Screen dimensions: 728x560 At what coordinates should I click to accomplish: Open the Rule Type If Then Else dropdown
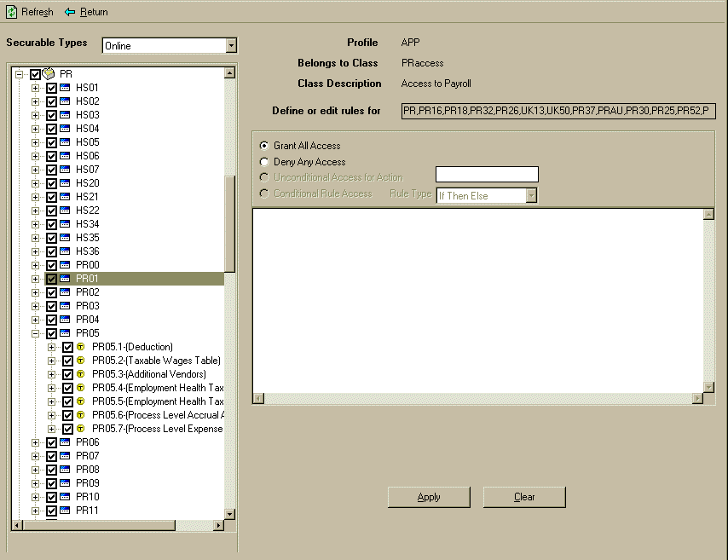click(532, 195)
